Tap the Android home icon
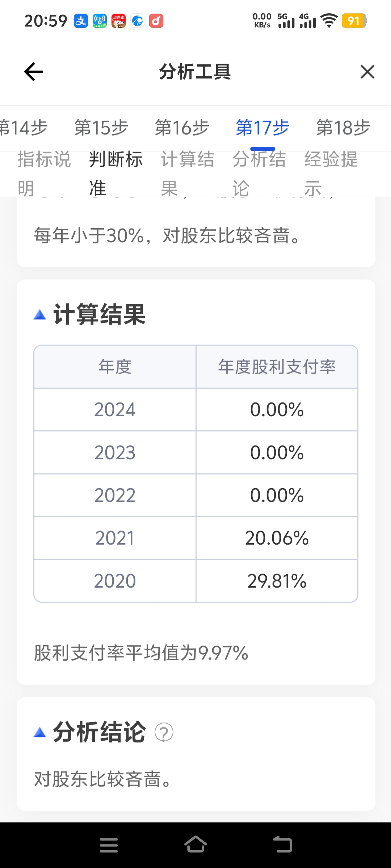Viewport: 391px width, 868px height. pos(195,844)
